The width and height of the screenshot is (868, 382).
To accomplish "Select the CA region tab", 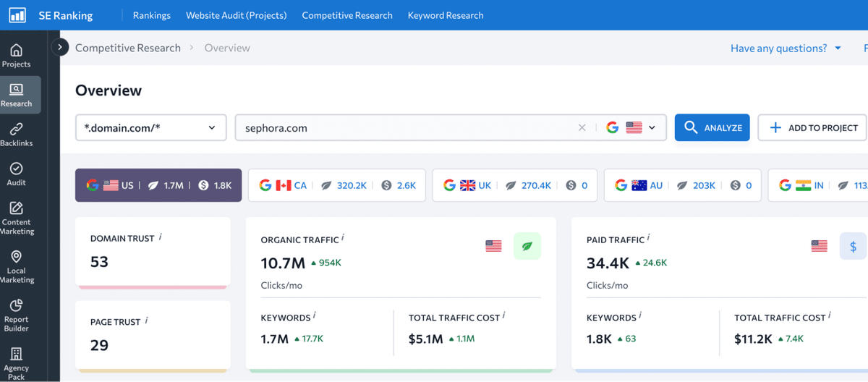I will click(x=337, y=185).
